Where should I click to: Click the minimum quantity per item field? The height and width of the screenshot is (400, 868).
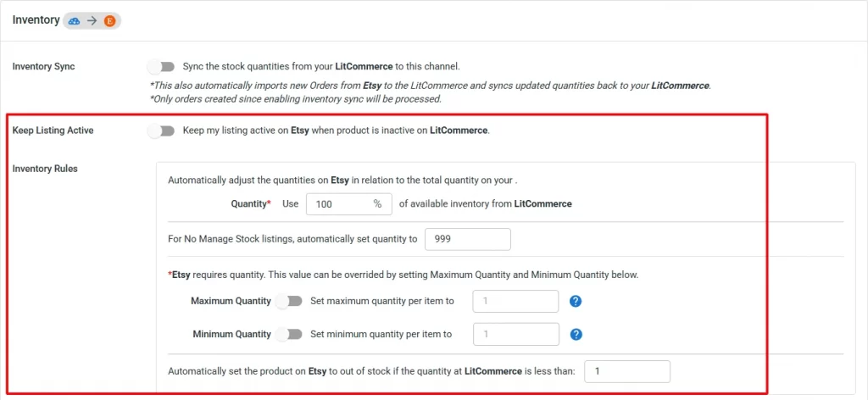point(516,335)
